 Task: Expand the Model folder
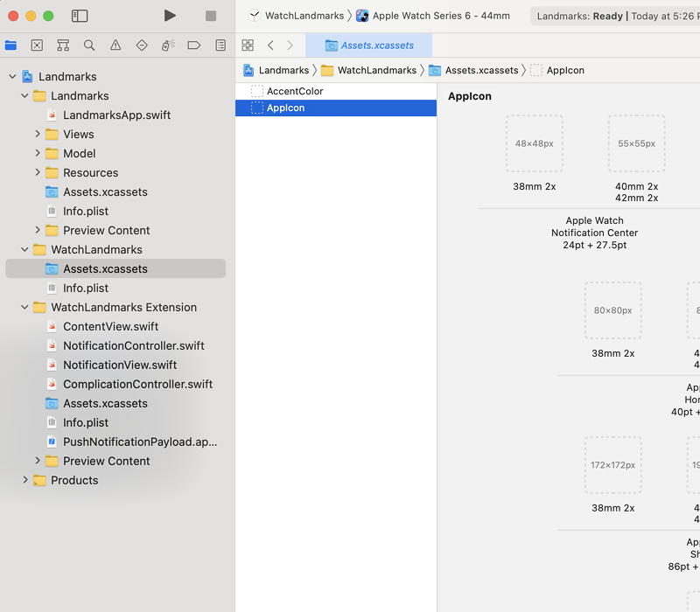click(38, 153)
